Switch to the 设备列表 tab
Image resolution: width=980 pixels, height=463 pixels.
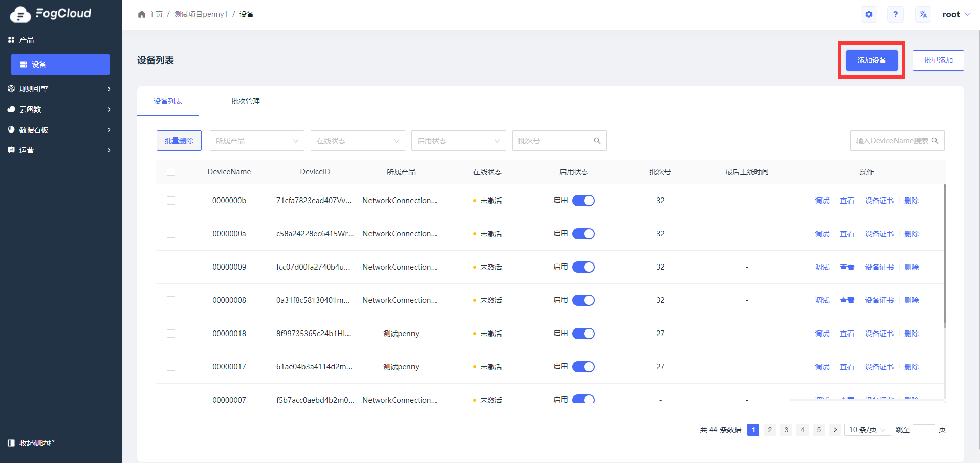[x=168, y=101]
